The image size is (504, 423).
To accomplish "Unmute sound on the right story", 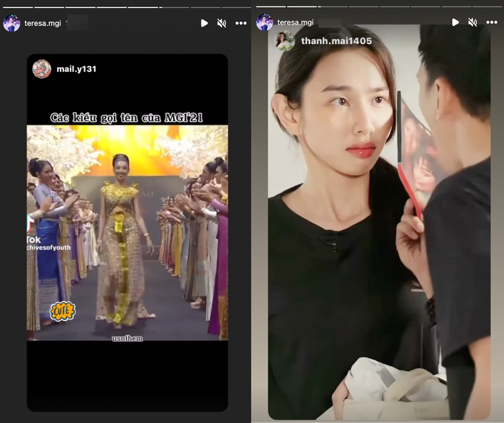I will click(x=472, y=22).
